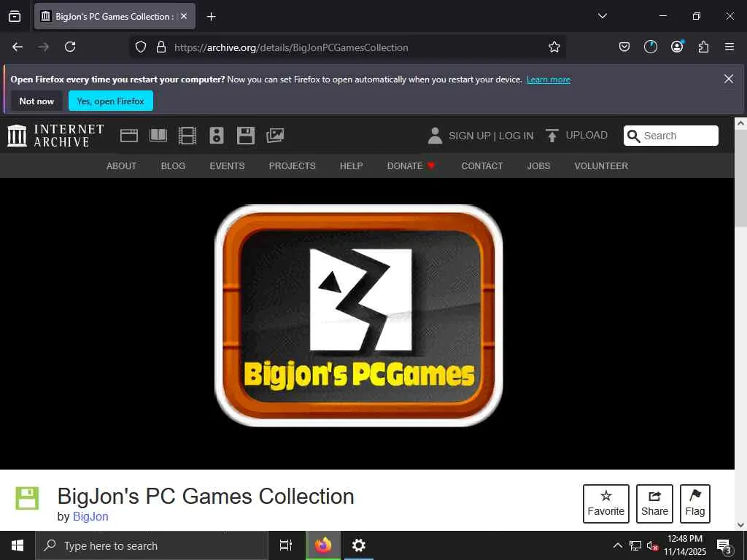The width and height of the screenshot is (747, 560).
Task: Follow the Learn more link
Action: pyautogui.click(x=549, y=79)
